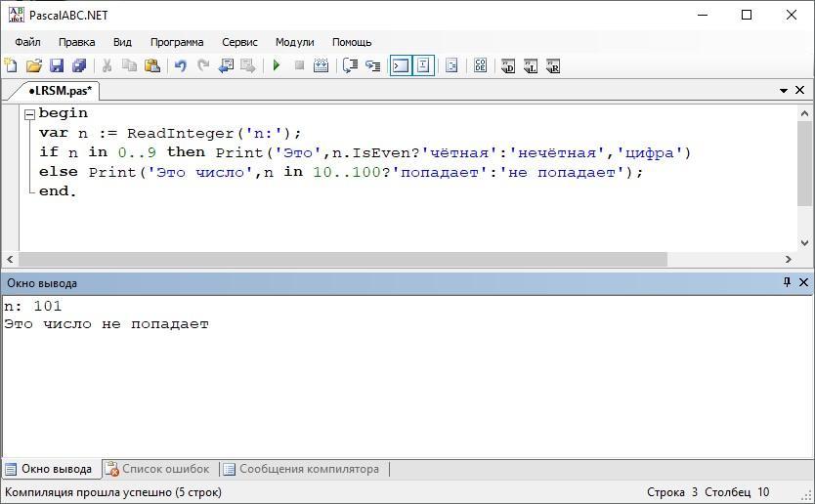This screenshot has width=815, height=504.
Task: Open the Файл menu
Action: 27,42
